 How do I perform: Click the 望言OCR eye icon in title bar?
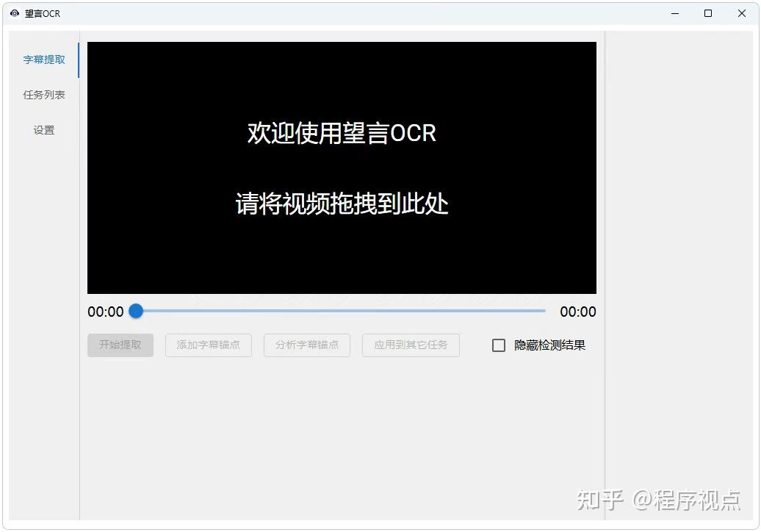[15, 13]
